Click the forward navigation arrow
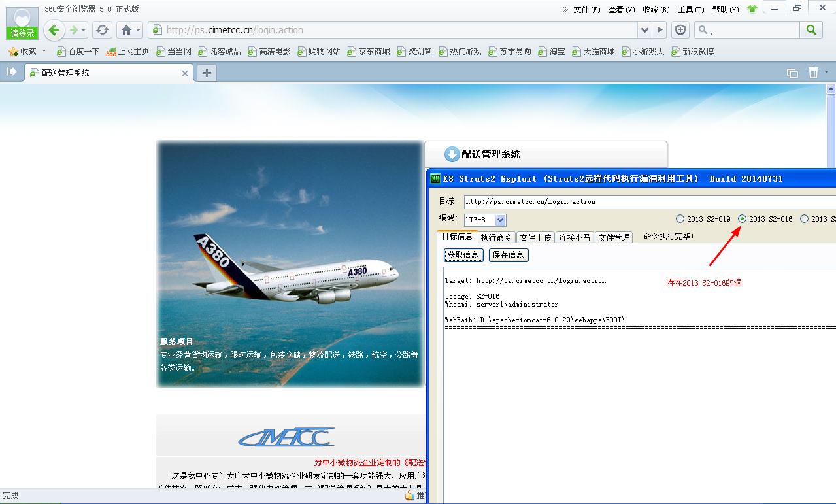Image resolution: width=836 pixels, height=504 pixels. tap(74, 30)
